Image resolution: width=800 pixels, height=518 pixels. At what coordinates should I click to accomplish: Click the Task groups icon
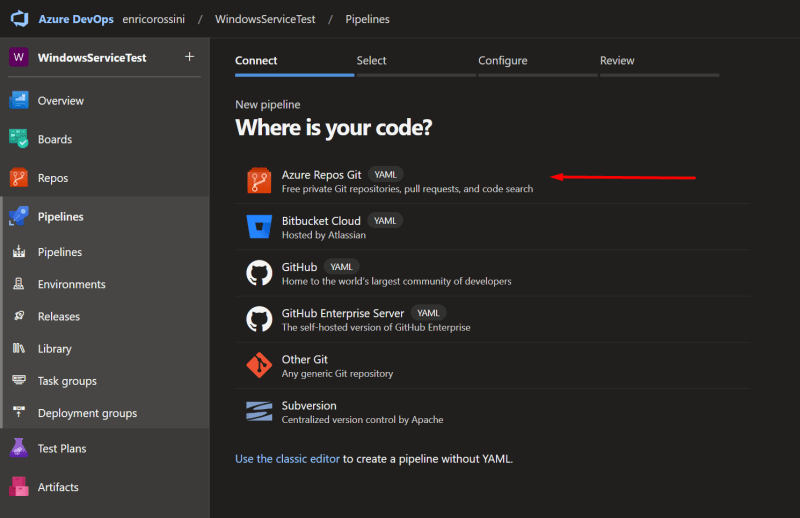(x=19, y=380)
